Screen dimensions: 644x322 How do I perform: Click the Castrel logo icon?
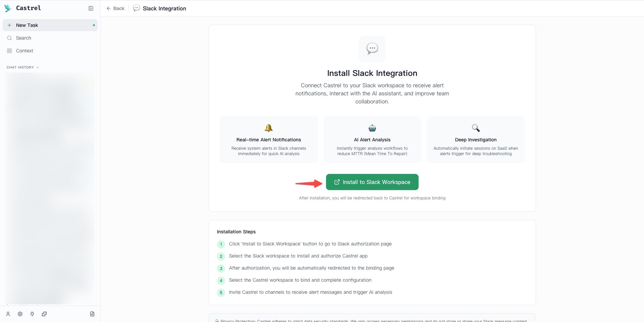(8, 8)
